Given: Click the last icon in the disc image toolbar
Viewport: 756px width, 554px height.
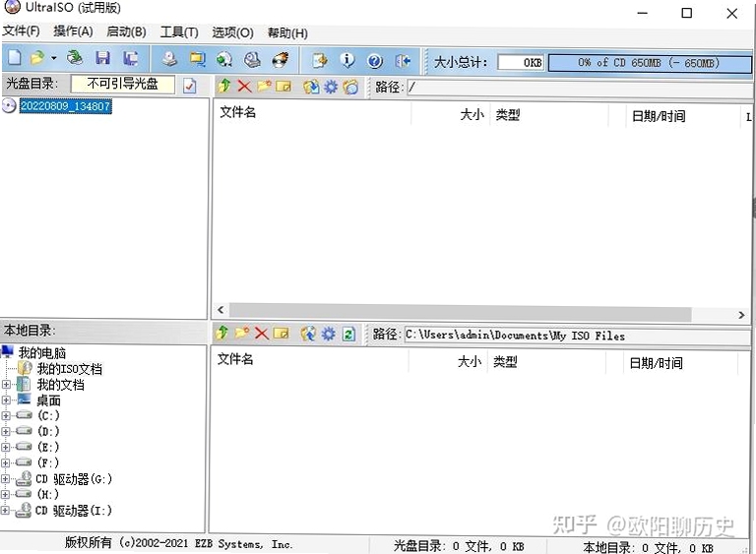Looking at the screenshot, I should (x=351, y=87).
